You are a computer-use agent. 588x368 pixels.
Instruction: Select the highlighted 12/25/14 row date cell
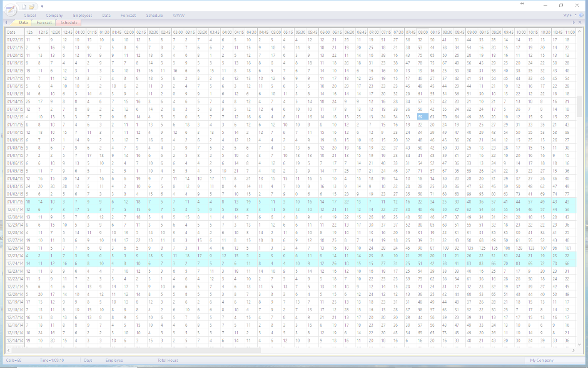point(15,256)
